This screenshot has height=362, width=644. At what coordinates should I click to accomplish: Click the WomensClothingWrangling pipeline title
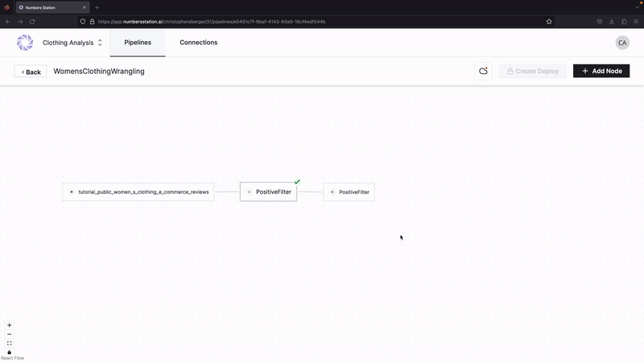pos(99,72)
